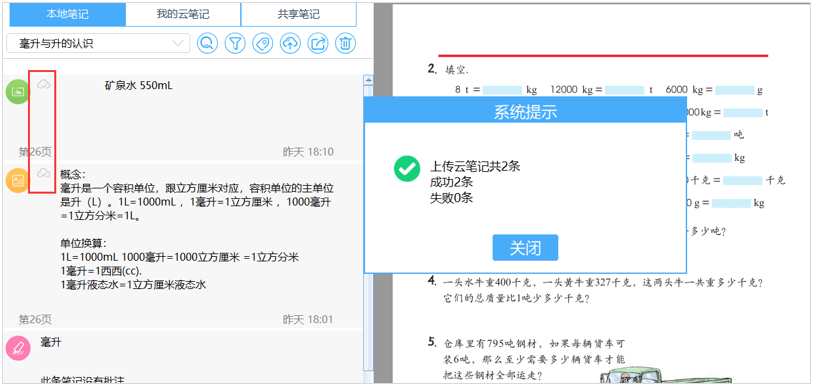The height and width of the screenshot is (388, 816).
Task: Click question 5 text about 795吨钢材
Action: [534, 359]
